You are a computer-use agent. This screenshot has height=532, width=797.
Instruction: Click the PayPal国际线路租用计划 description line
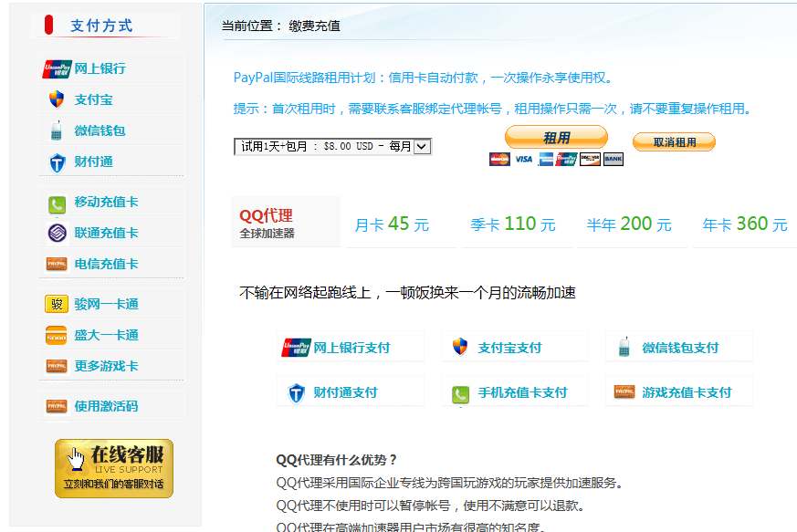click(424, 78)
